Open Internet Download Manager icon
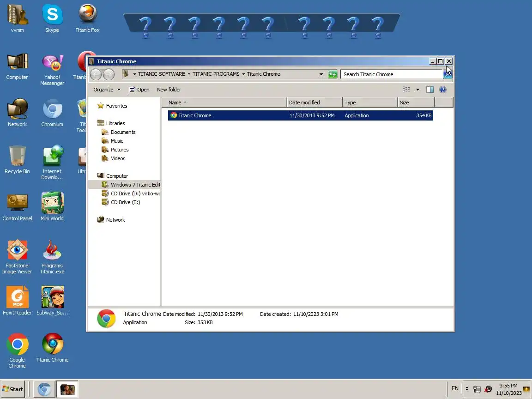Viewport: 532px width, 399px height. 52,163
